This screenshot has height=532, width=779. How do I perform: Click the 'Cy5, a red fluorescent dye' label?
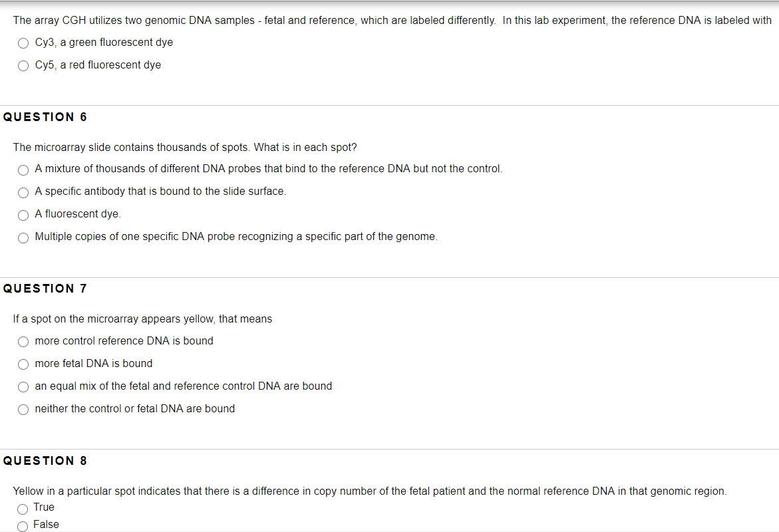[98, 65]
